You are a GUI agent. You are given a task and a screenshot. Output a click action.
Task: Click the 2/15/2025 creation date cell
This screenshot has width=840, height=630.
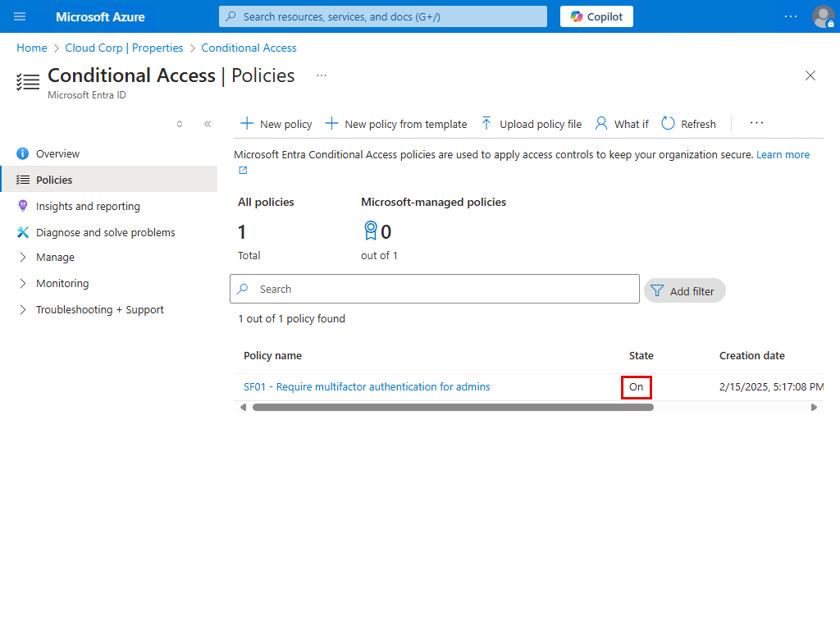tap(771, 387)
